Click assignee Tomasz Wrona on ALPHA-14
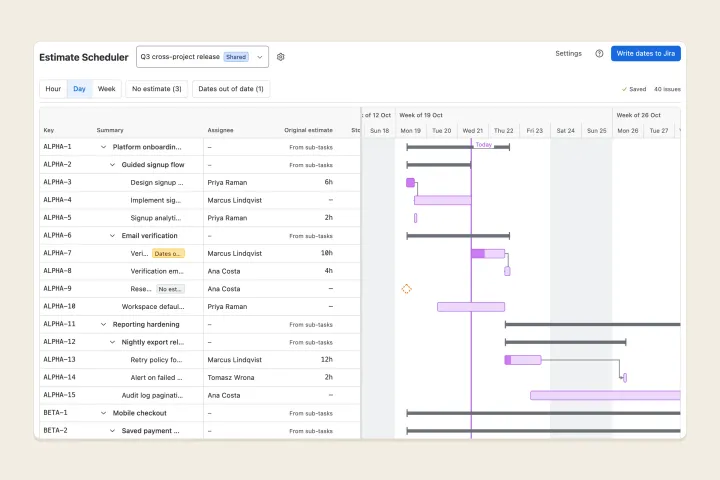Image resolution: width=720 pixels, height=480 pixels. tap(231, 378)
